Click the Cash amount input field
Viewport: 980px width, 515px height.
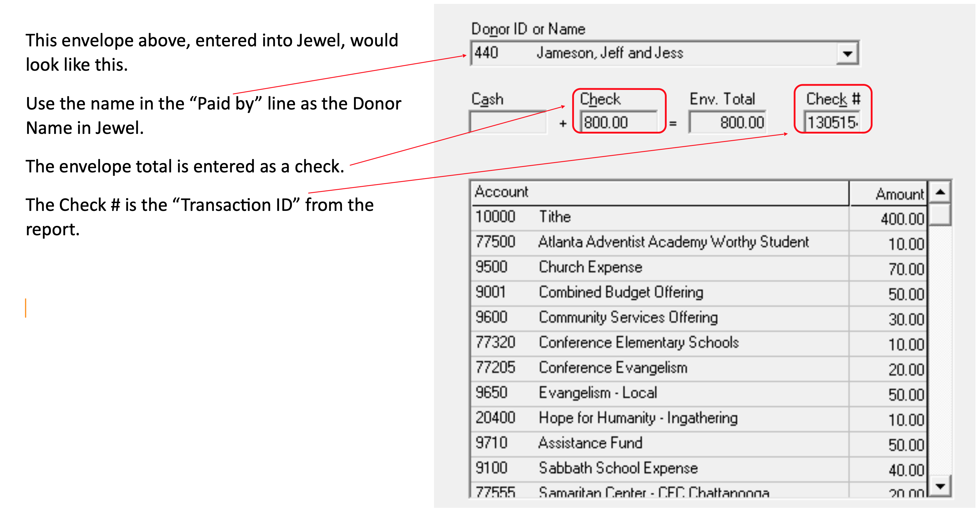(x=508, y=122)
